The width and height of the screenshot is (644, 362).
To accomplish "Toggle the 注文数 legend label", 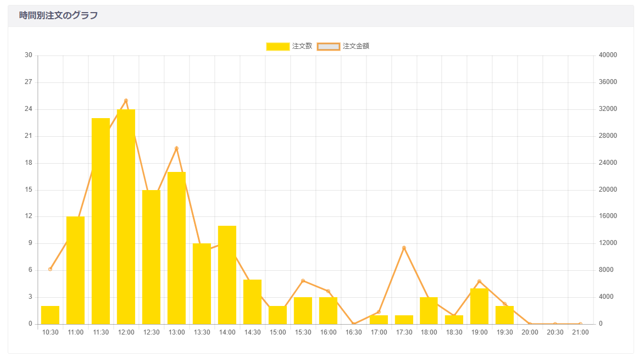I will tap(302, 46).
